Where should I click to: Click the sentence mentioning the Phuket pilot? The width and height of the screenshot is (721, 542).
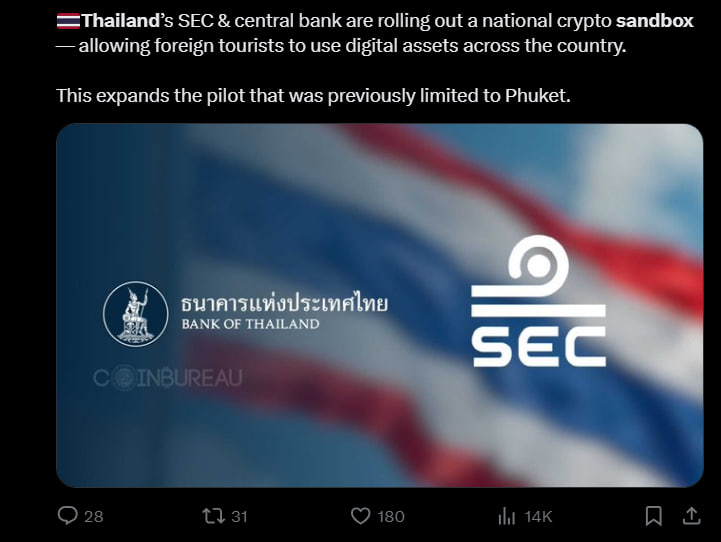click(x=313, y=95)
